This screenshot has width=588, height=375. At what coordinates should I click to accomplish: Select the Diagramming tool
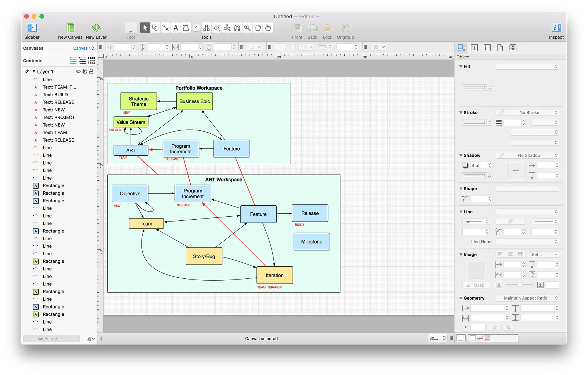point(207,28)
